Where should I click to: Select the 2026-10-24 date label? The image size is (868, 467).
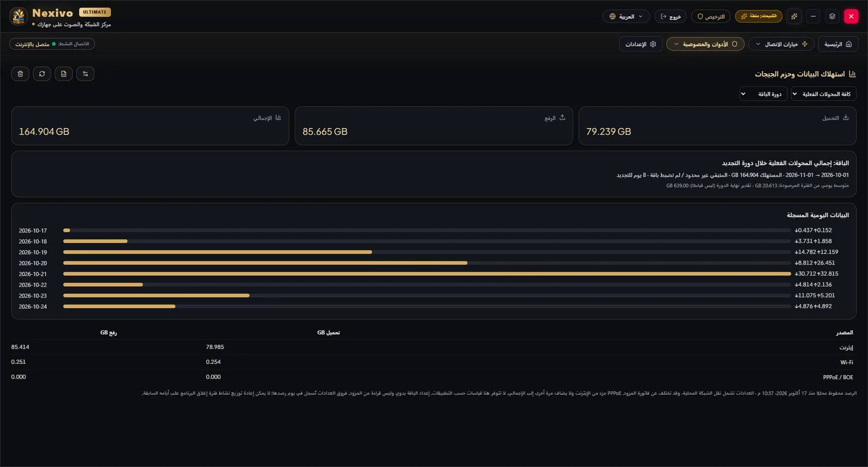click(x=33, y=307)
